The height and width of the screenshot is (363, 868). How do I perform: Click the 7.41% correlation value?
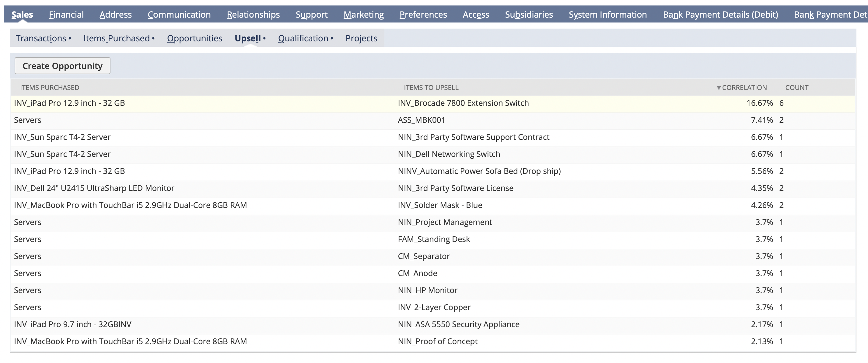(x=761, y=120)
